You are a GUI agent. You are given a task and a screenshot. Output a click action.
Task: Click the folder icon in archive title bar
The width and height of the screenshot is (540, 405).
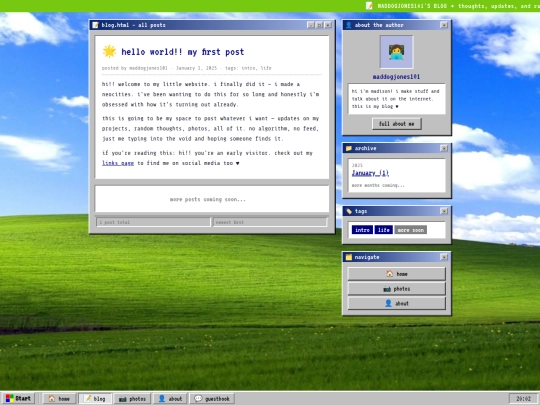(x=349, y=148)
